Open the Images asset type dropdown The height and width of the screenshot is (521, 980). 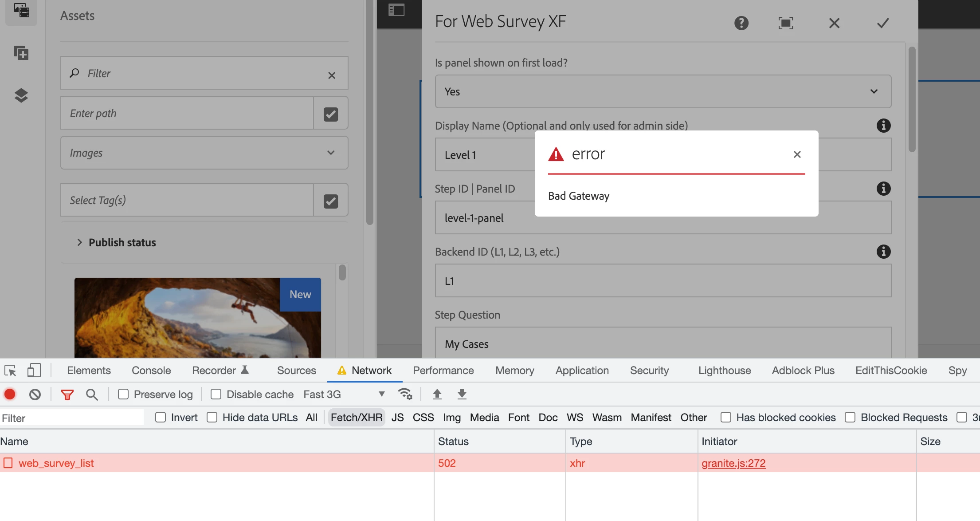204,153
